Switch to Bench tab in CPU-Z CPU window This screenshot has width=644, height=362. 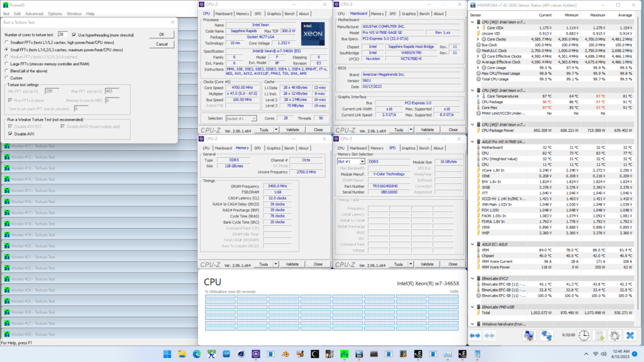point(289,14)
